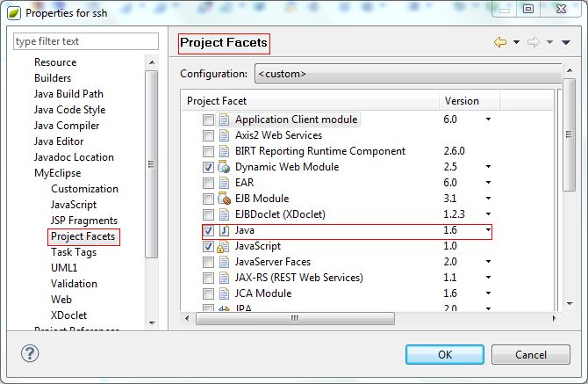Click the back navigation arrow icon

pyautogui.click(x=500, y=42)
